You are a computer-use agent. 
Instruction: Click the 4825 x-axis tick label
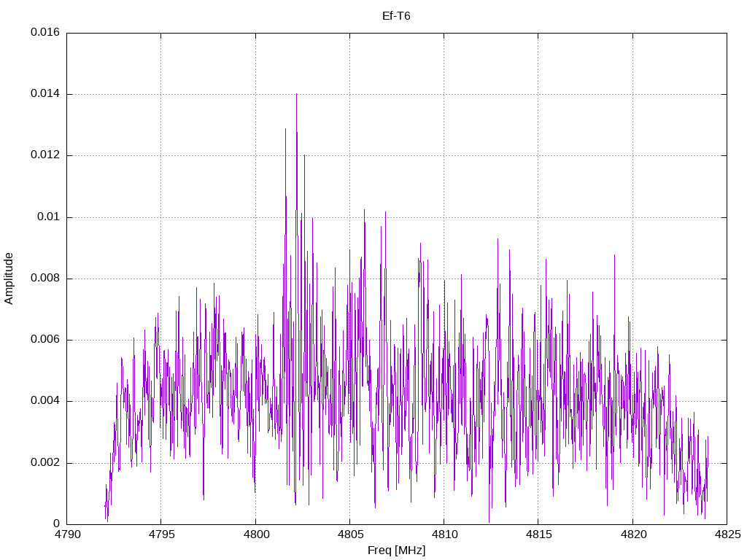(x=727, y=534)
